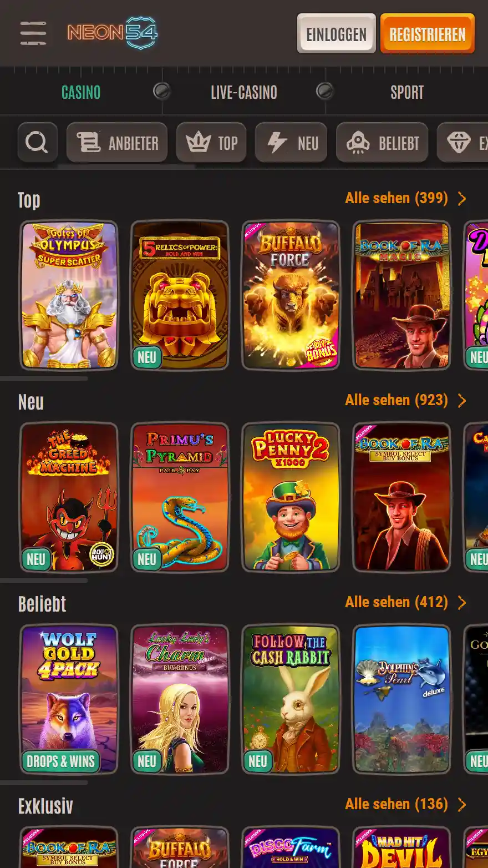Click the Registrieren button
Image resolution: width=488 pixels, height=868 pixels.
point(428,34)
